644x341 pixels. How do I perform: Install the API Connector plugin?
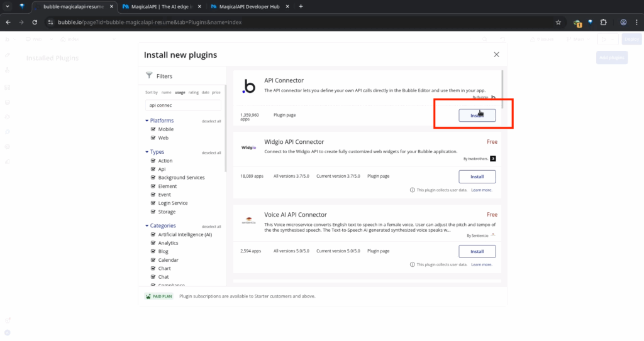click(x=477, y=116)
